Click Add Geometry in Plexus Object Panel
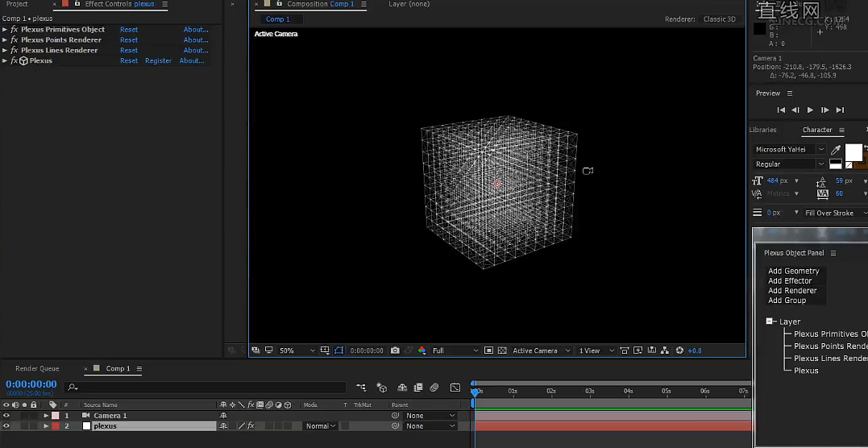This screenshot has height=448, width=868. (x=793, y=271)
